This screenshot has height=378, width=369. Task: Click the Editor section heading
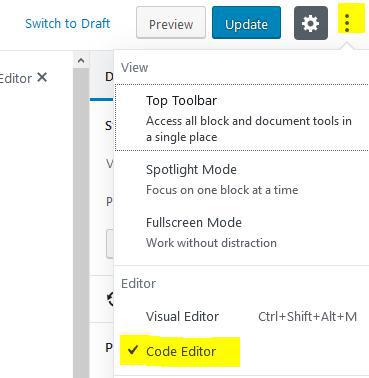[x=138, y=284]
